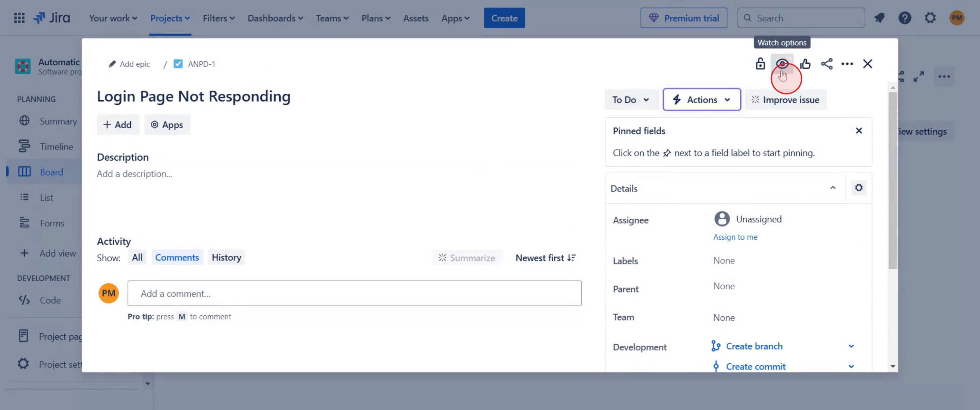Open the To Do status dropdown
980x410 pixels.
(x=630, y=100)
